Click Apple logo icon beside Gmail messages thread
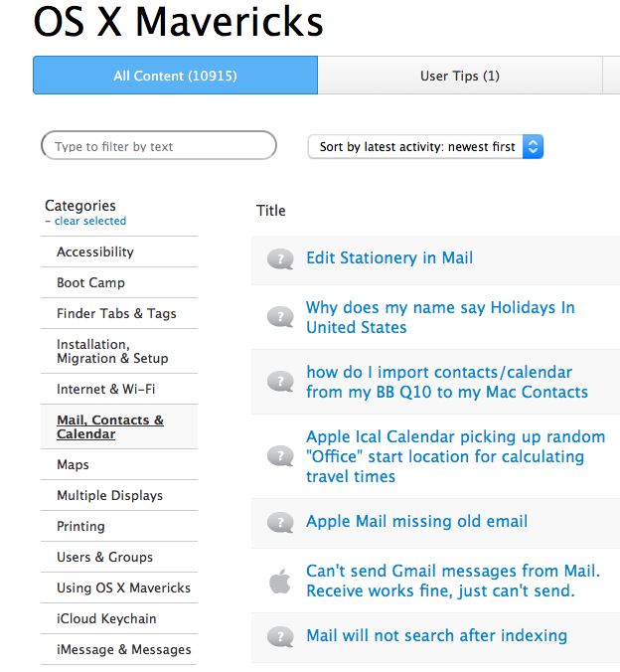The width and height of the screenshot is (620, 672). click(280, 582)
